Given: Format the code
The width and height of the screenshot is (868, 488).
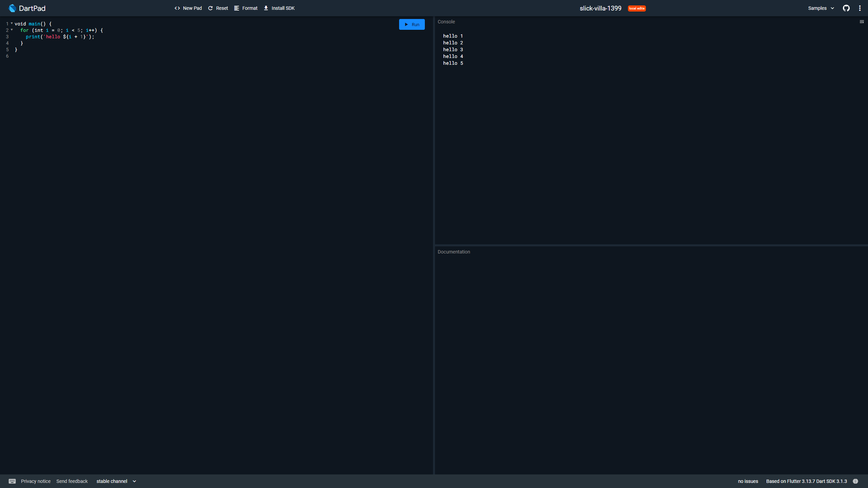Looking at the screenshot, I should 246,8.
